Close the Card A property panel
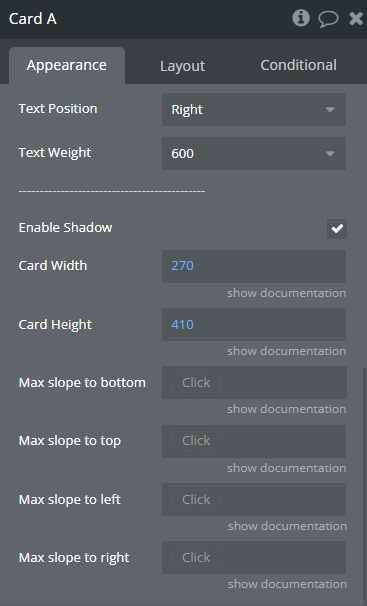Image resolution: width=367 pixels, height=606 pixels. (355, 19)
